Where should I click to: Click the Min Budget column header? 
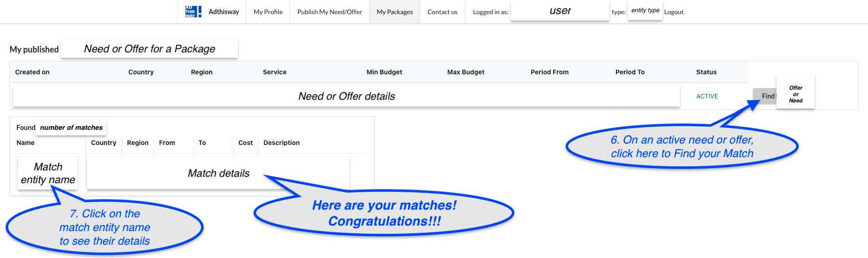pos(384,72)
